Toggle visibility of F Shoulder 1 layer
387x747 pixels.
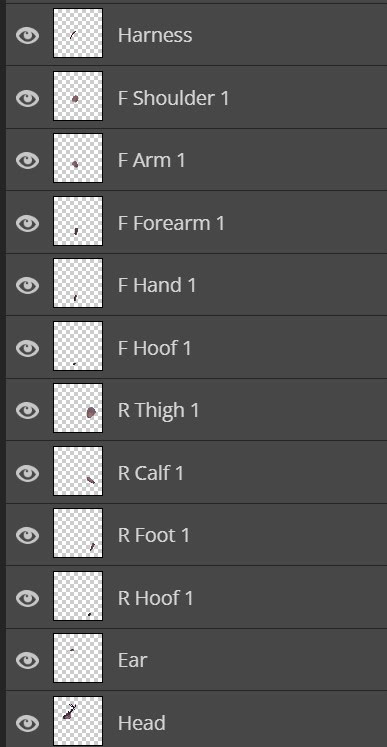[x=28, y=99]
